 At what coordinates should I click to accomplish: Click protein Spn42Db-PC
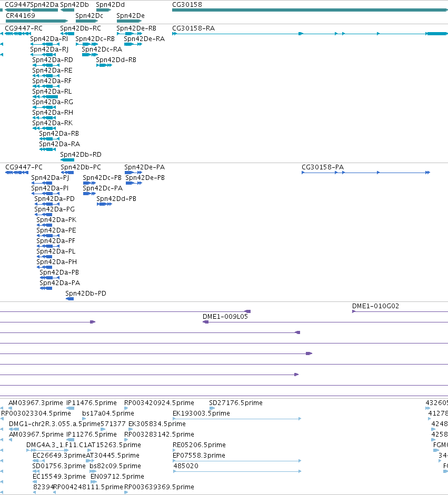point(81,167)
